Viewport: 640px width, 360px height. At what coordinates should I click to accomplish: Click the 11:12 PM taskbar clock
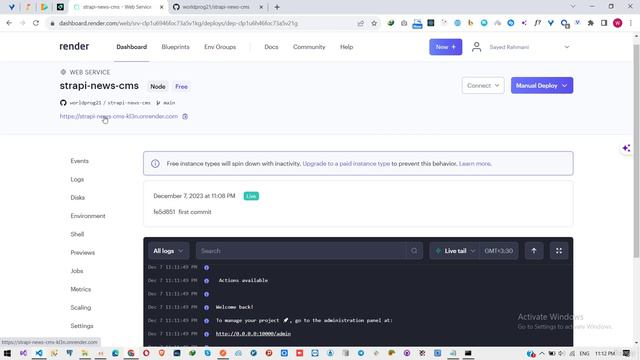[605, 353]
